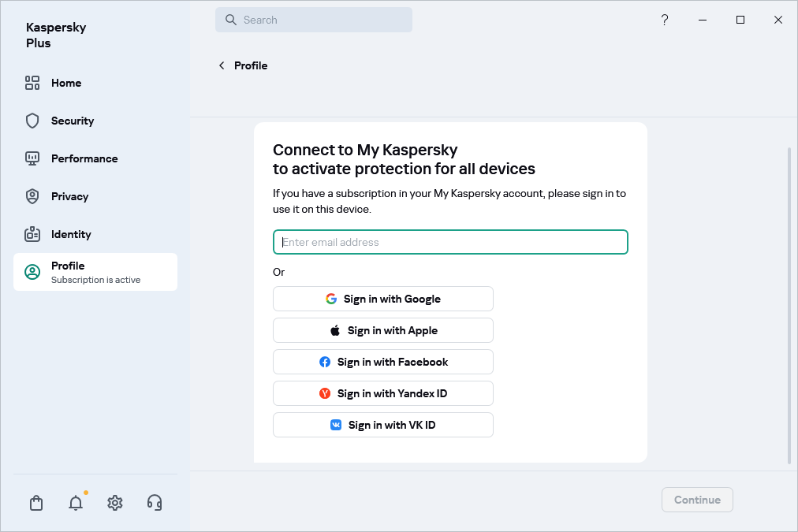798x532 pixels.
Task: Click the Search box at top
Action: click(x=314, y=20)
